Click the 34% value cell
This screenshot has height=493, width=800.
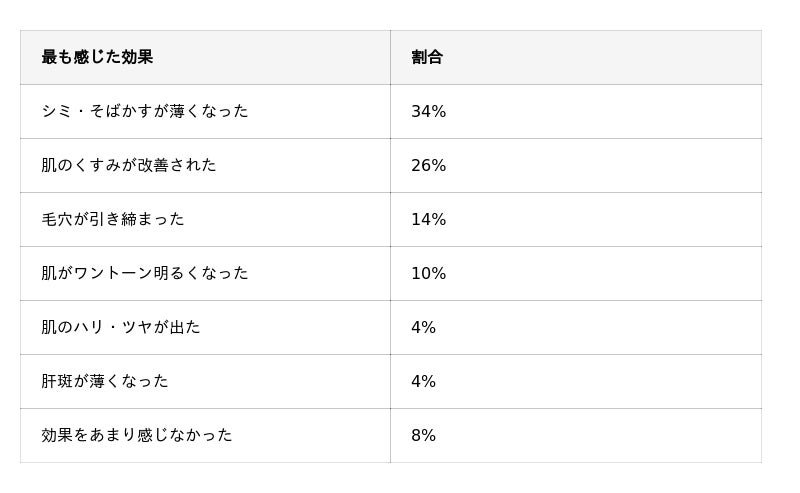pos(428,111)
